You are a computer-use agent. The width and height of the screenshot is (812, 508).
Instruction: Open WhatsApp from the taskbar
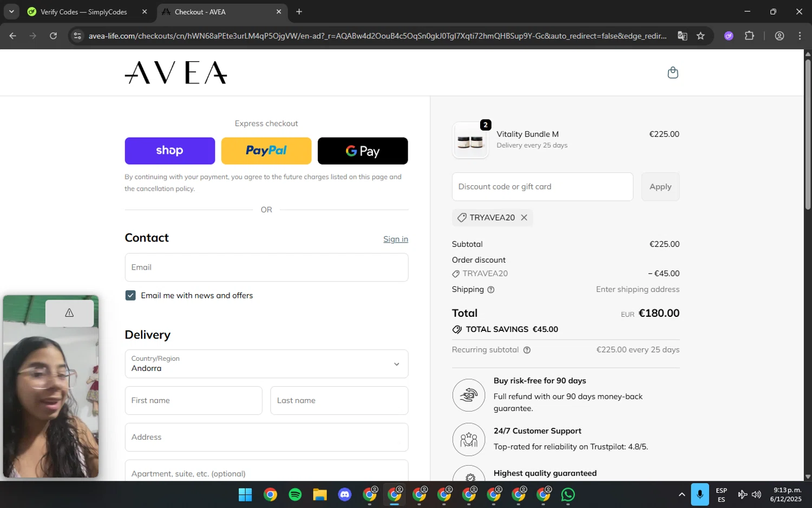568,494
